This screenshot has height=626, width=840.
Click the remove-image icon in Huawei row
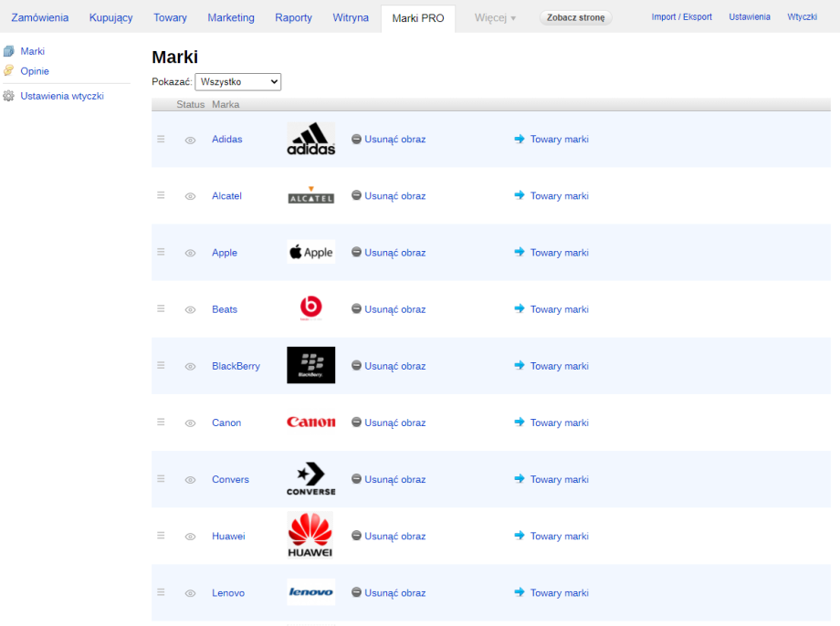click(x=357, y=536)
